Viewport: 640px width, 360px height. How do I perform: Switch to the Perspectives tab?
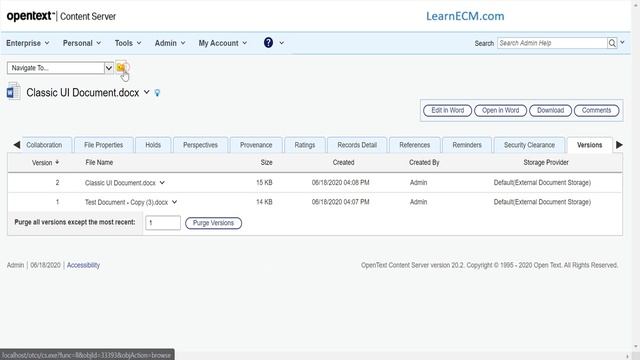click(200, 145)
